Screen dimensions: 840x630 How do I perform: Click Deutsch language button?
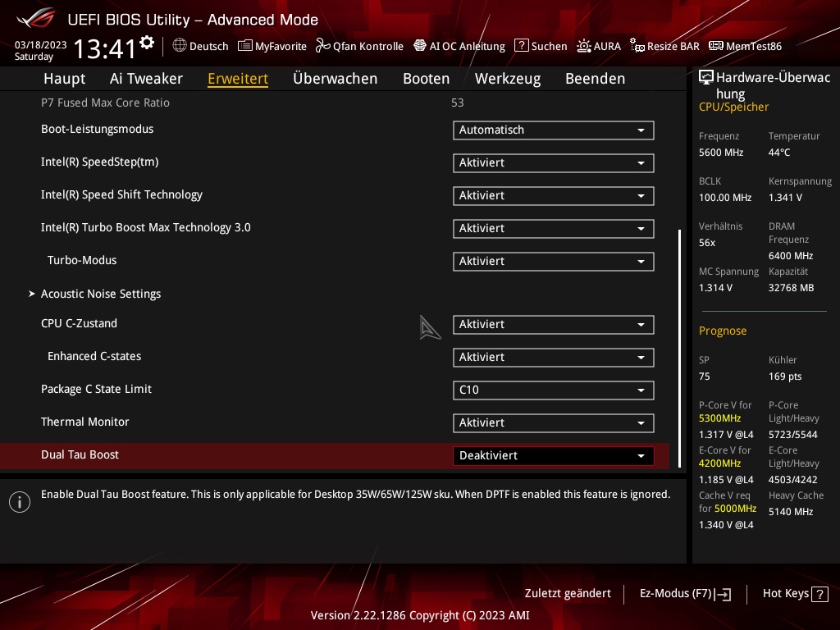(x=201, y=46)
